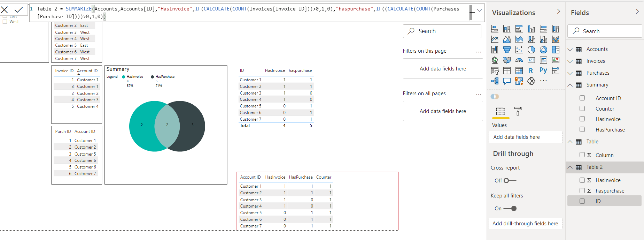Select the stacked area chart visual
This screenshot has height=240, width=644.
pyautogui.click(x=519, y=39)
